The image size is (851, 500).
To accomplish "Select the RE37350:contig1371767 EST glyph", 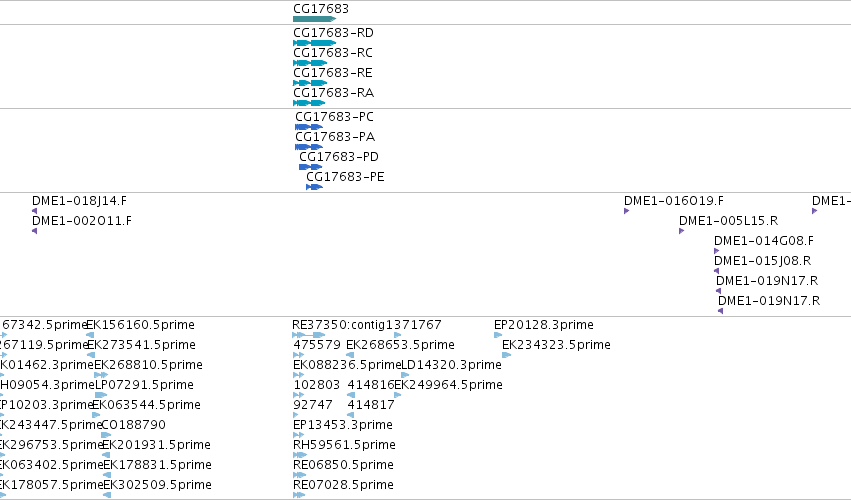I will 309,335.
